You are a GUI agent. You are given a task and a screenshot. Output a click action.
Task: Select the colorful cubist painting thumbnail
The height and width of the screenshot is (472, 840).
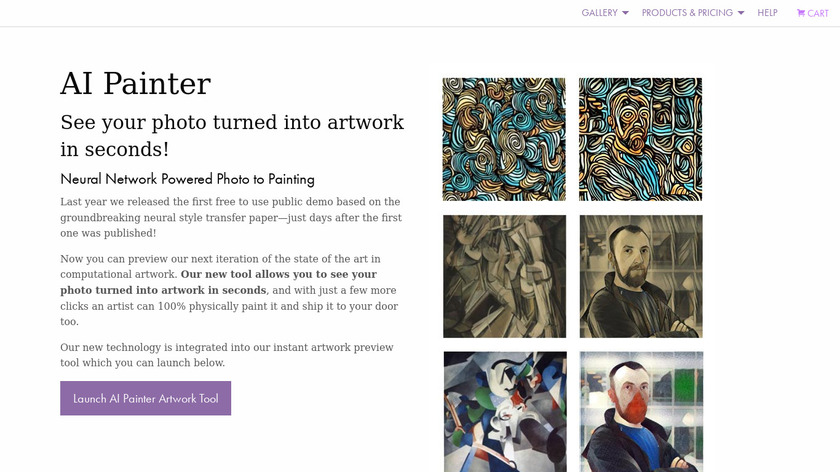point(504,410)
